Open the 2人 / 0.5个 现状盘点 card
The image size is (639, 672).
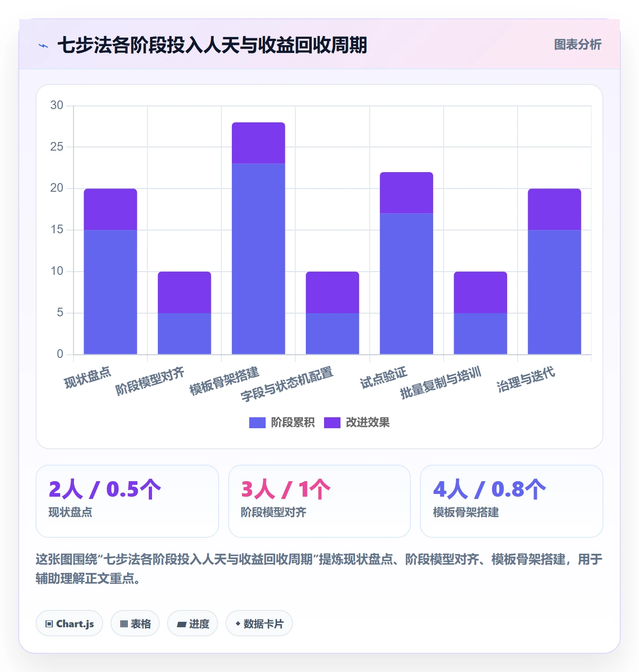(x=127, y=501)
